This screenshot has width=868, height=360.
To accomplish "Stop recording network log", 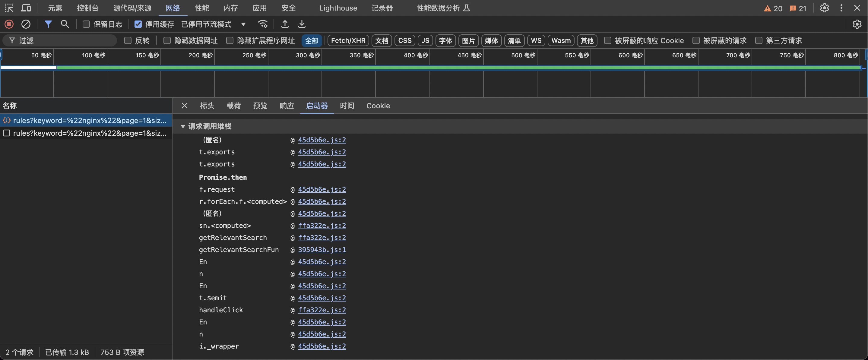I will (x=9, y=24).
